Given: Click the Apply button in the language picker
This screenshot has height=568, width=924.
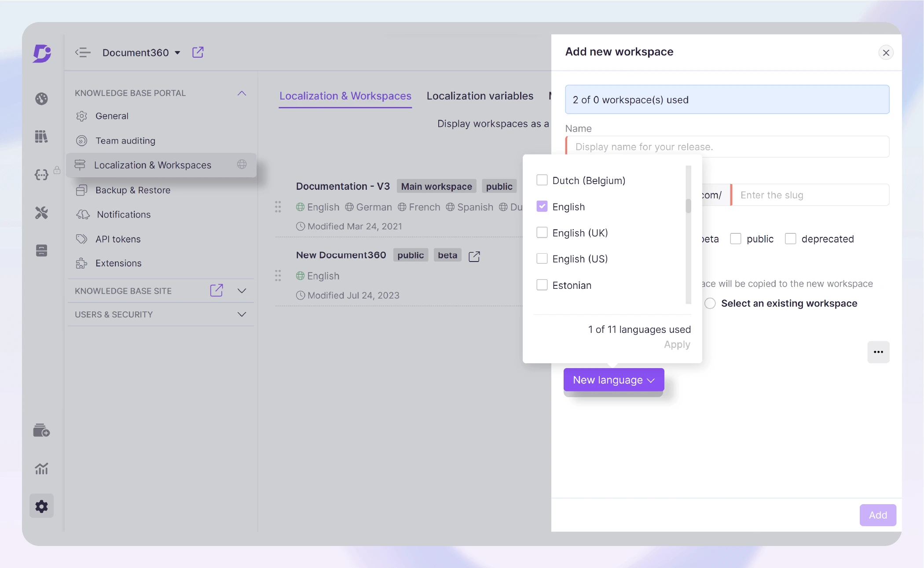Looking at the screenshot, I should click(677, 344).
